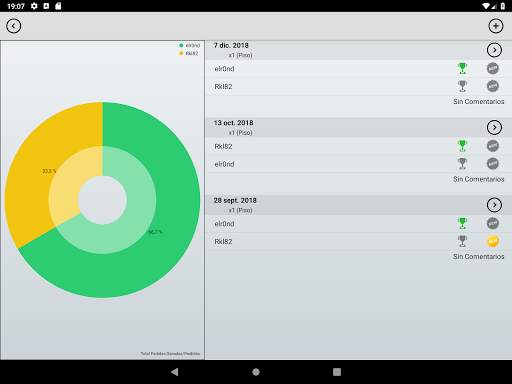Toggle grey trophy for elr0nd on 13 oct. 2018
The image size is (512, 384).
point(462,164)
